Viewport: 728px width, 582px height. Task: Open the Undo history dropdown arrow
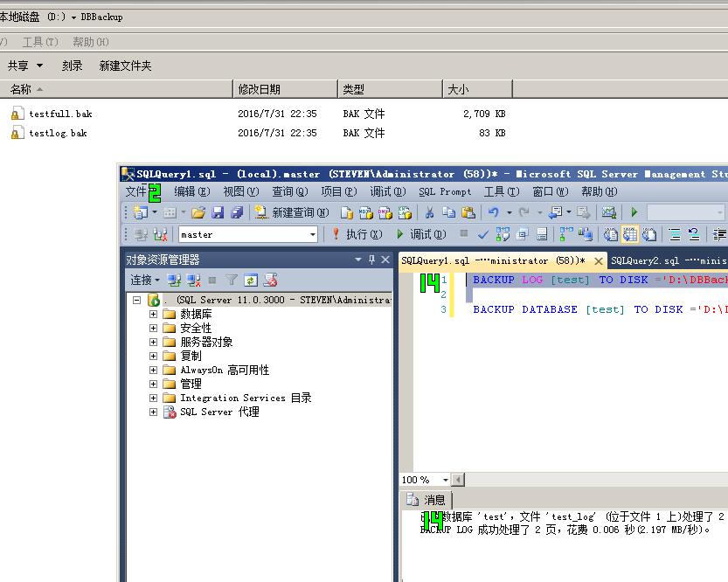coord(510,212)
